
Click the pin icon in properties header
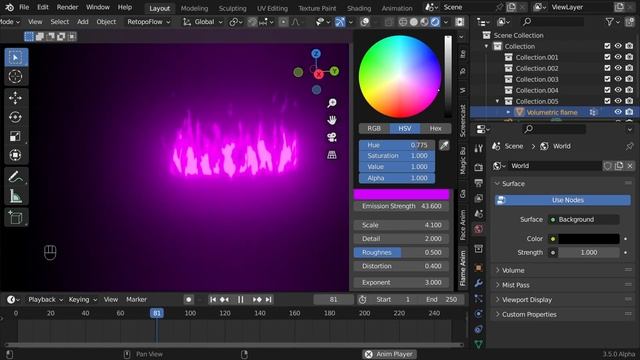coord(629,146)
